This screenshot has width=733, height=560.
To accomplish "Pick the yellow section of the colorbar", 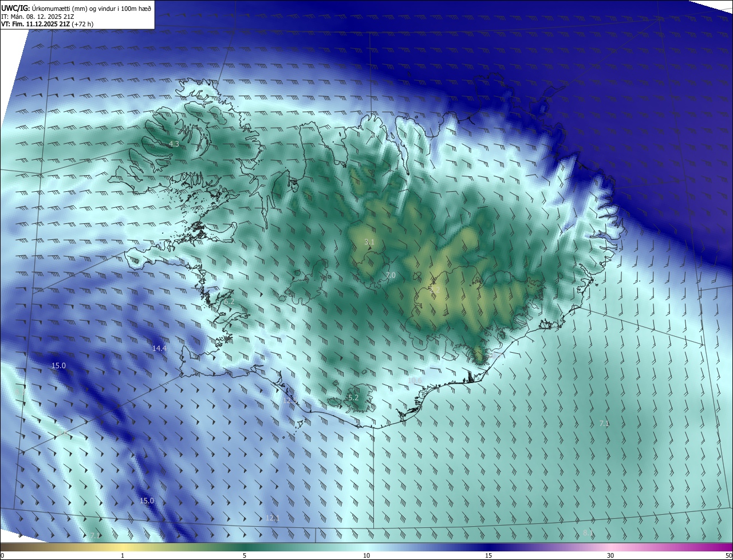I will 123,547.
